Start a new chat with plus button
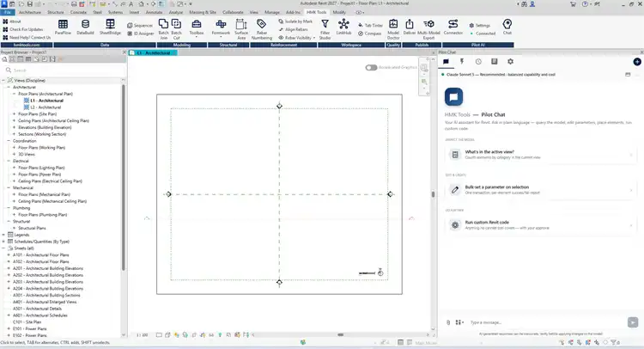The height and width of the screenshot is (349, 644). pos(637,62)
